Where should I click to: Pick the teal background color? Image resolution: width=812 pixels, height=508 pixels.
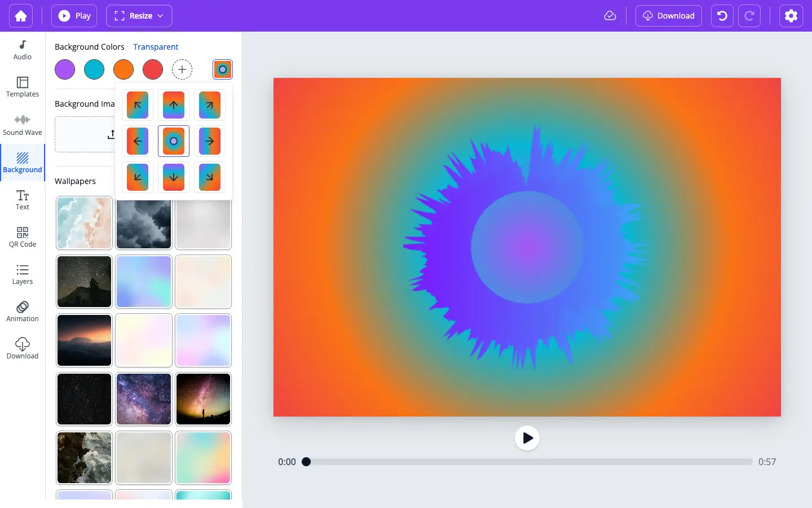[x=94, y=69]
